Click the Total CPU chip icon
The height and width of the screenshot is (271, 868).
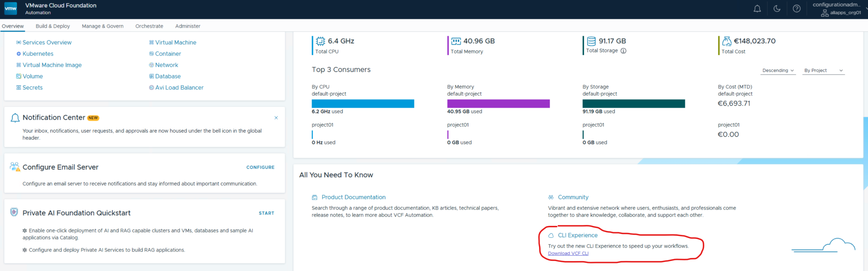pyautogui.click(x=320, y=41)
